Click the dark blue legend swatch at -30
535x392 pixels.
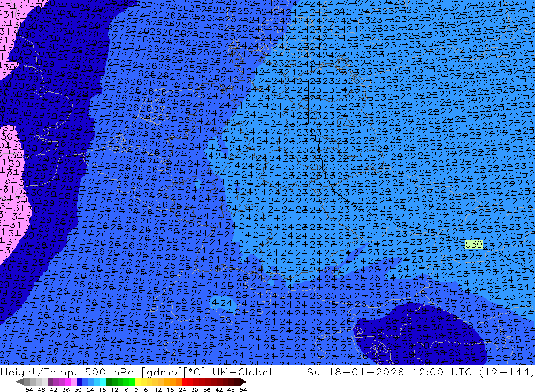pyautogui.click(x=79, y=381)
